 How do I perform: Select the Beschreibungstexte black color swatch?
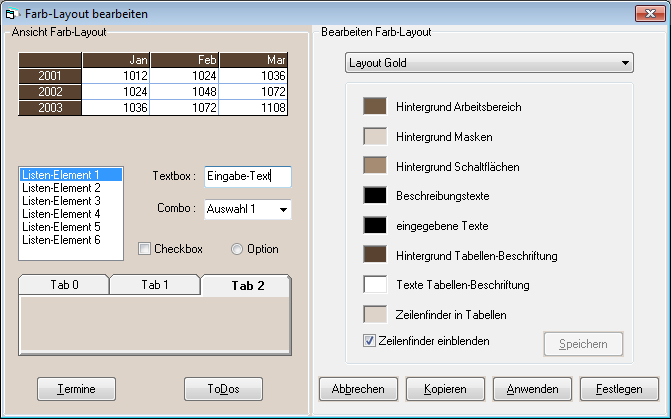click(x=375, y=196)
